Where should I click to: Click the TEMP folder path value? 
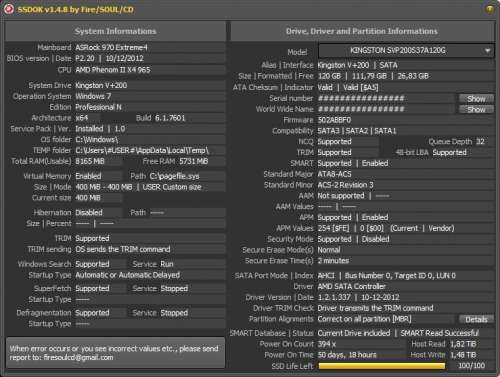(x=142, y=150)
